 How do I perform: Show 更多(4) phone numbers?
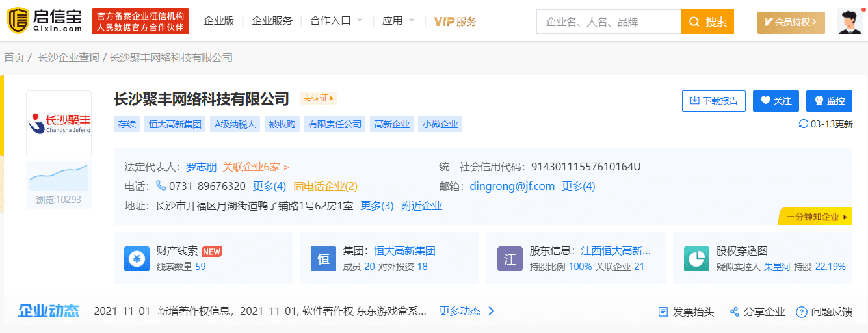pyautogui.click(x=269, y=187)
